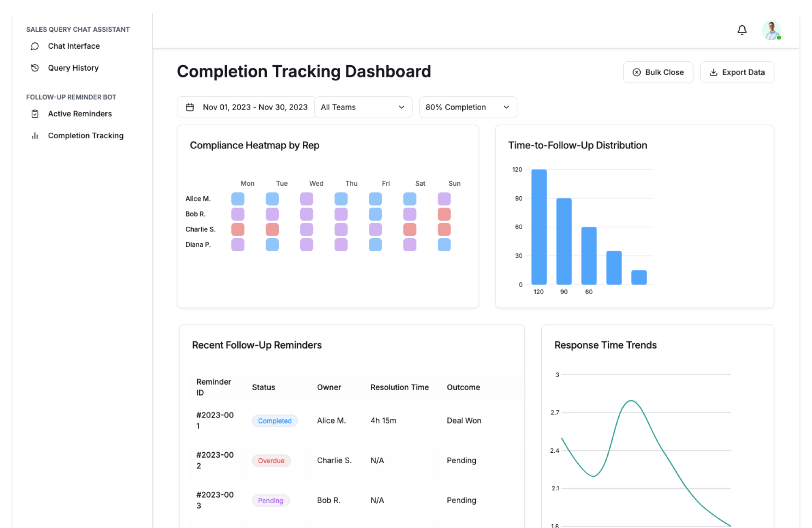
Task: Open Active Reminders menu item
Action: pyautogui.click(x=80, y=114)
